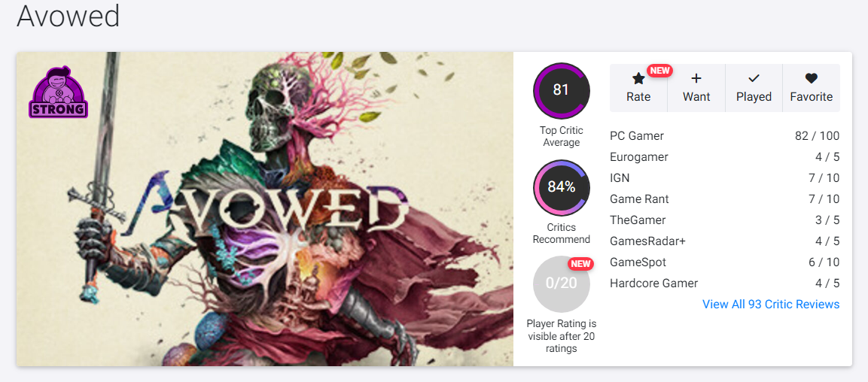The image size is (868, 382).
Task: Click the red NEW badge on Rate
Action: 659,71
